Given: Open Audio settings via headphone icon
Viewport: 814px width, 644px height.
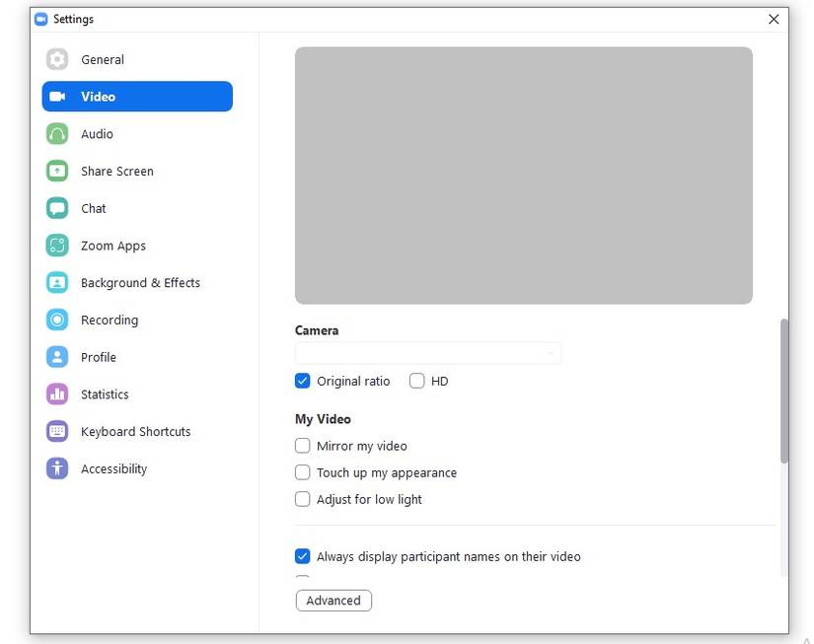Looking at the screenshot, I should pos(57,134).
